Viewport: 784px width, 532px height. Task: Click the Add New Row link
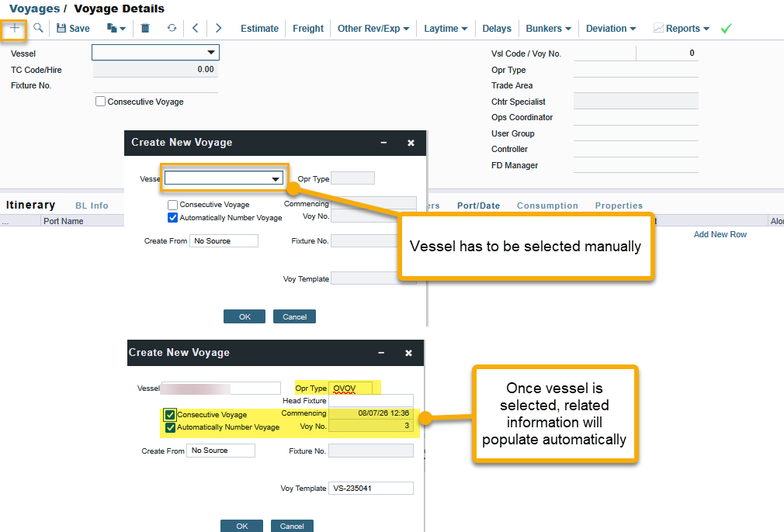(720, 234)
